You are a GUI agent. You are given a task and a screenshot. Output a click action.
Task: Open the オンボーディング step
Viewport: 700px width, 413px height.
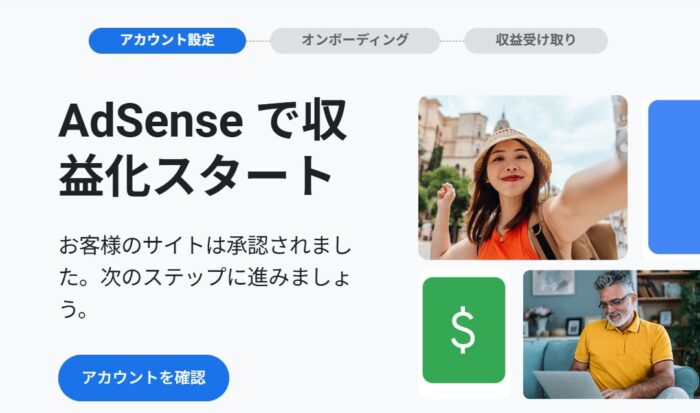[x=355, y=41]
